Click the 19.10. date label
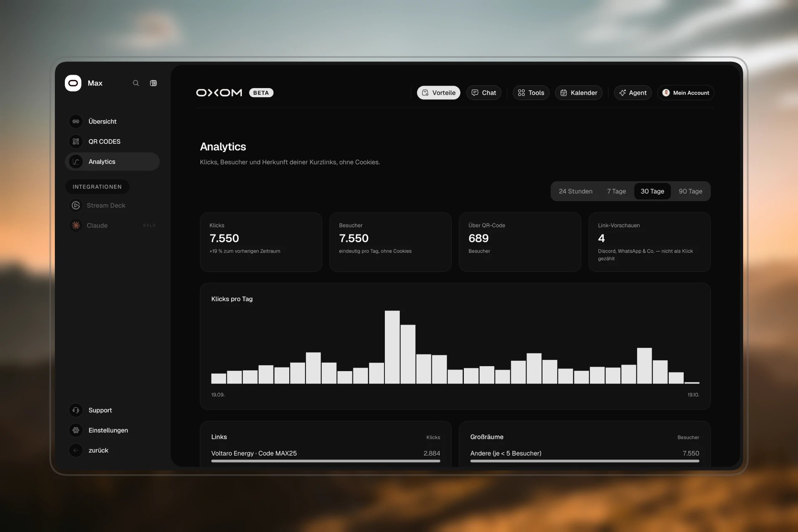The width and height of the screenshot is (798, 532). coord(693,394)
